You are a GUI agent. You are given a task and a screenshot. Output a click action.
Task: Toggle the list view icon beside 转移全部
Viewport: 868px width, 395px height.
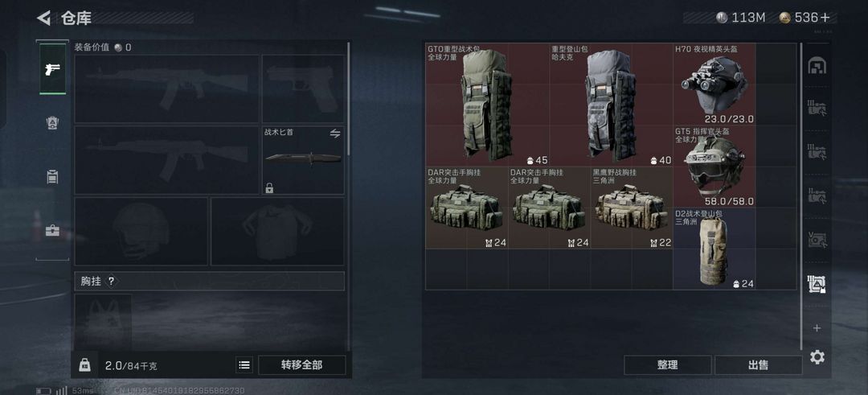coord(244,365)
